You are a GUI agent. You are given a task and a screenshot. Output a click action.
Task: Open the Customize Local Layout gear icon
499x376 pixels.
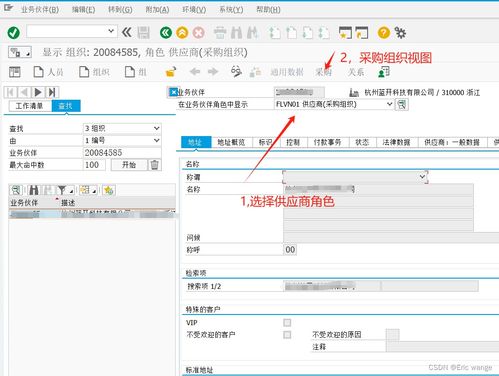point(400,33)
